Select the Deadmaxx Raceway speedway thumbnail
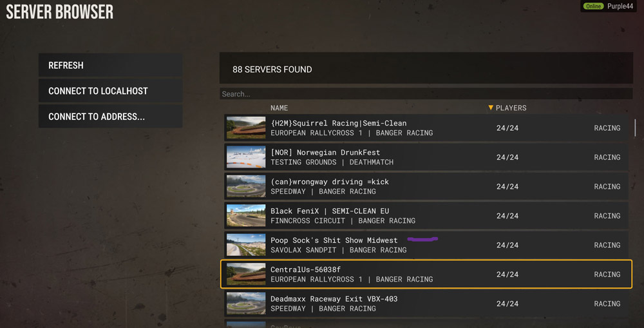This screenshot has height=328, width=644. click(x=246, y=304)
